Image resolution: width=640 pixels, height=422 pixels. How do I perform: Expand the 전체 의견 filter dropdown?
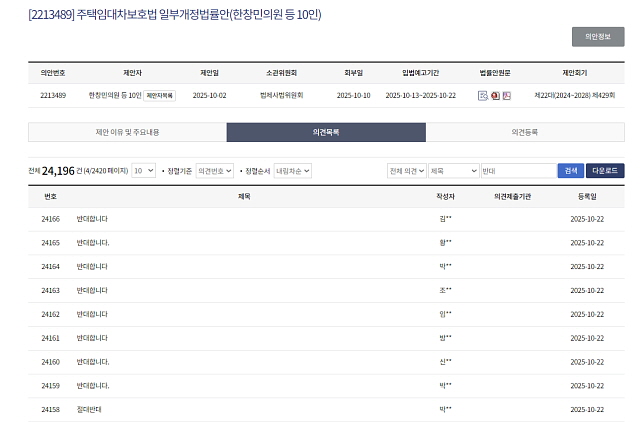coord(407,171)
